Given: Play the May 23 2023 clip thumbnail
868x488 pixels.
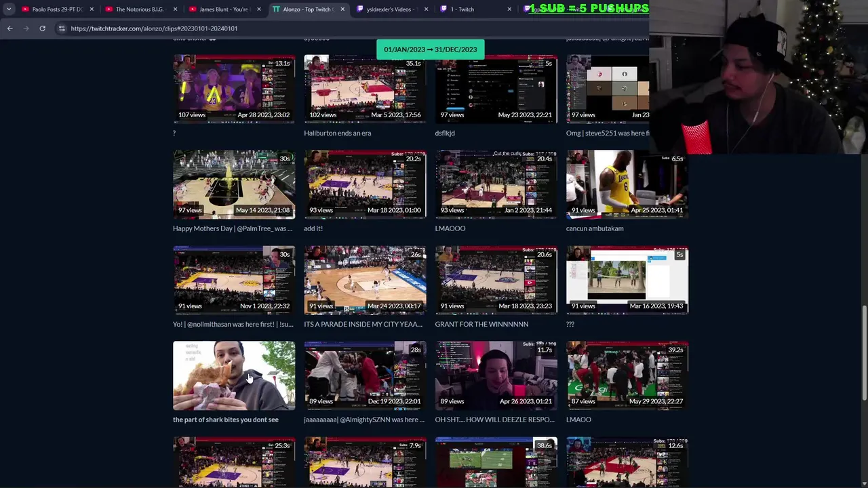Looking at the screenshot, I should click(x=496, y=89).
